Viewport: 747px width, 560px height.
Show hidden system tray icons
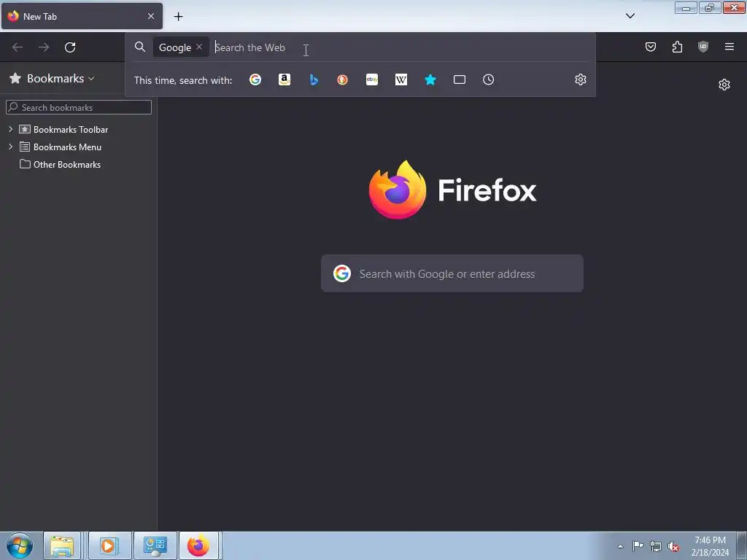[x=620, y=546]
